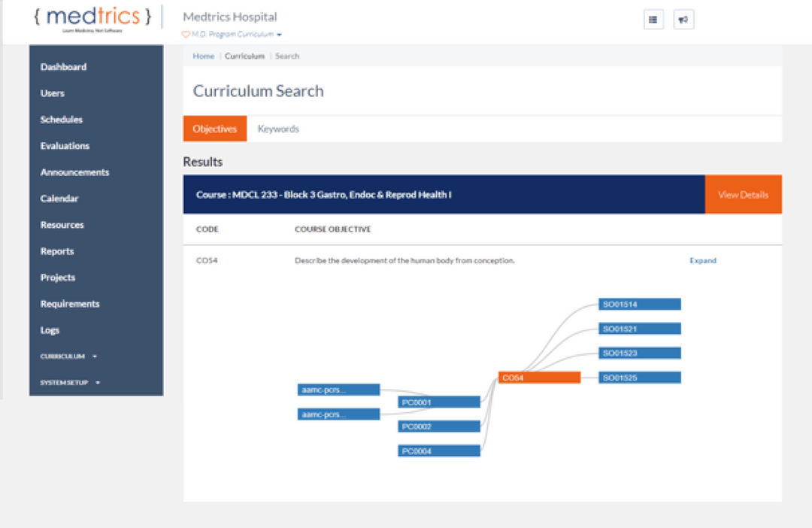This screenshot has height=528, width=812.
Task: Click the SO01514 node in the map
Action: 639,304
